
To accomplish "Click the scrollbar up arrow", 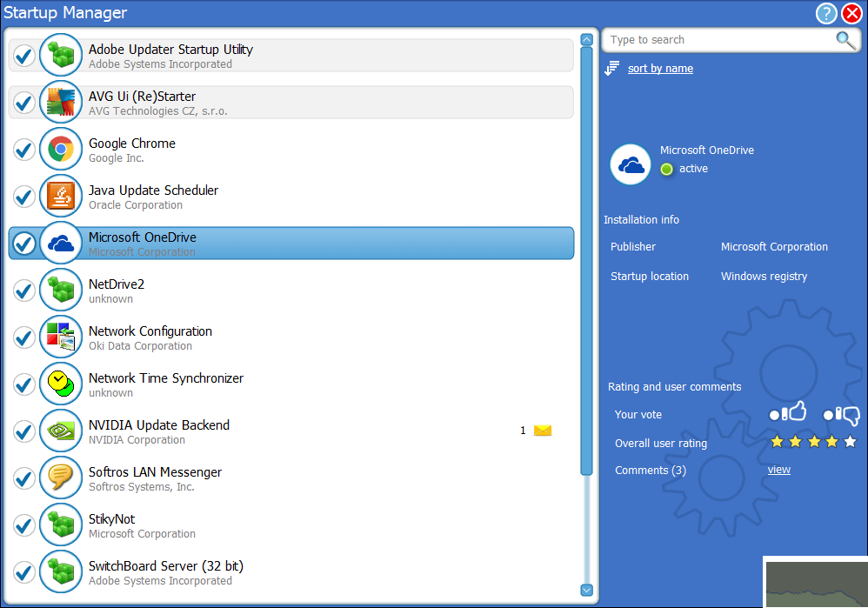I will 586,39.
